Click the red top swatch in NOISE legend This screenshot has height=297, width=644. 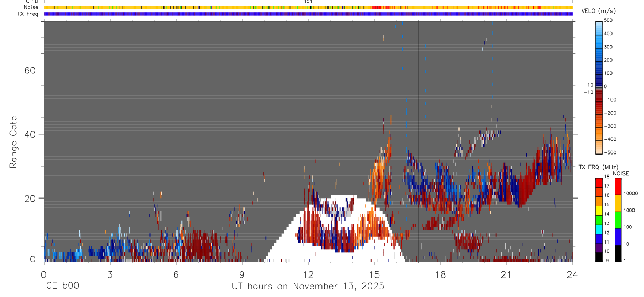tap(617, 186)
